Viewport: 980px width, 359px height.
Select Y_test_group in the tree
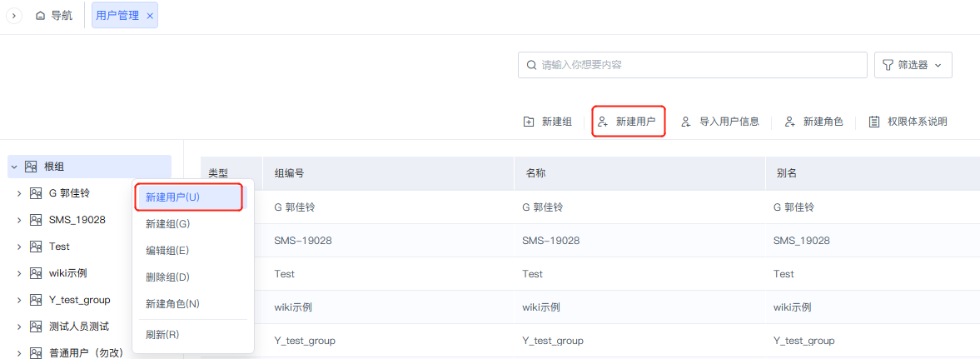point(79,300)
